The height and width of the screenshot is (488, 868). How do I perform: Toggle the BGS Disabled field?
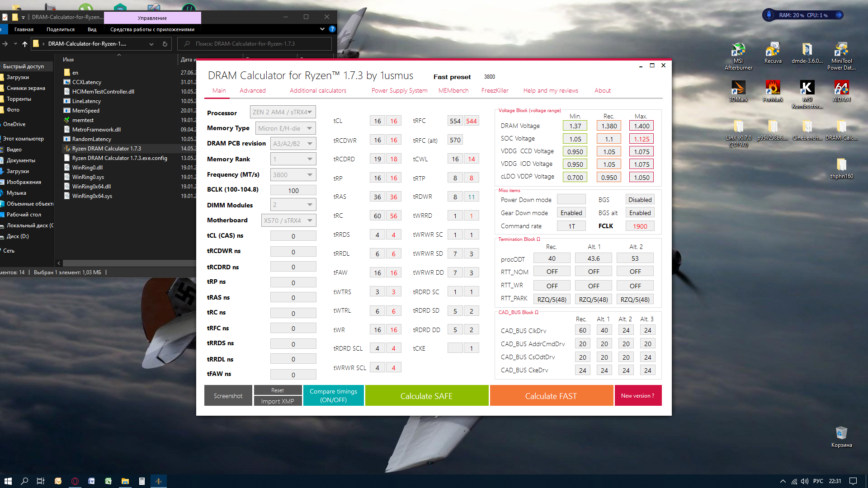pyautogui.click(x=640, y=200)
